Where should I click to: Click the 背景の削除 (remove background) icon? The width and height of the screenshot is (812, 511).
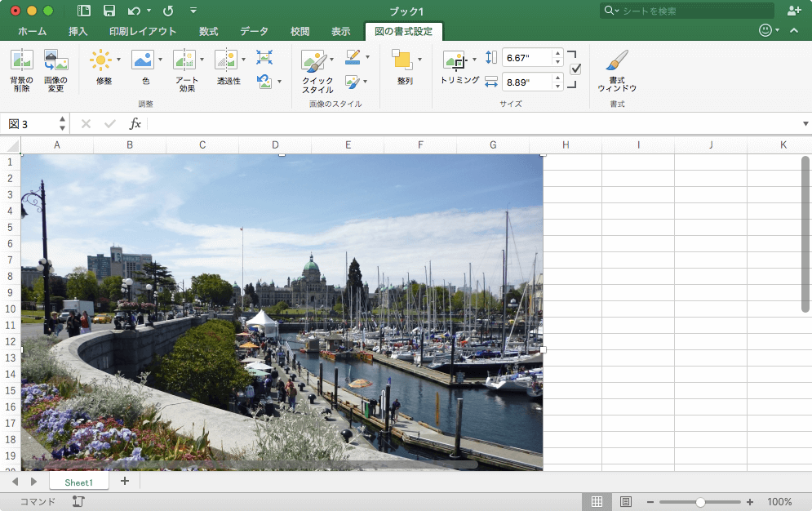tap(22, 60)
